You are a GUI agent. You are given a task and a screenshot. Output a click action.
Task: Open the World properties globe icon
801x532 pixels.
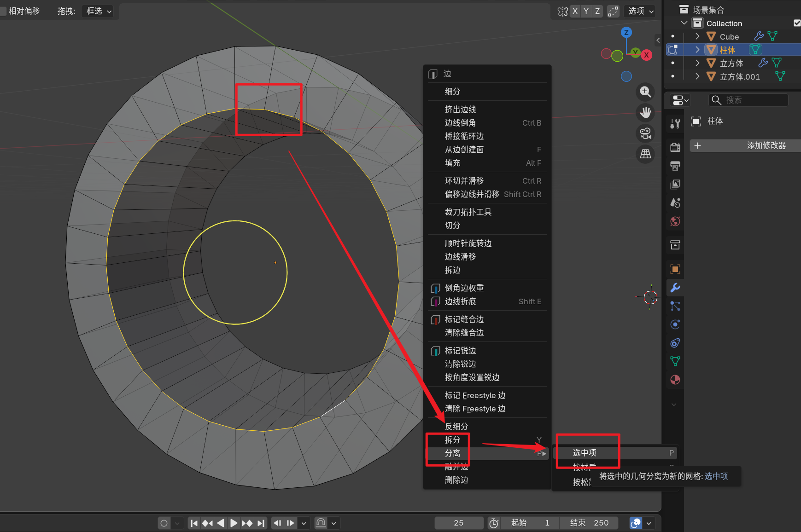(x=675, y=221)
